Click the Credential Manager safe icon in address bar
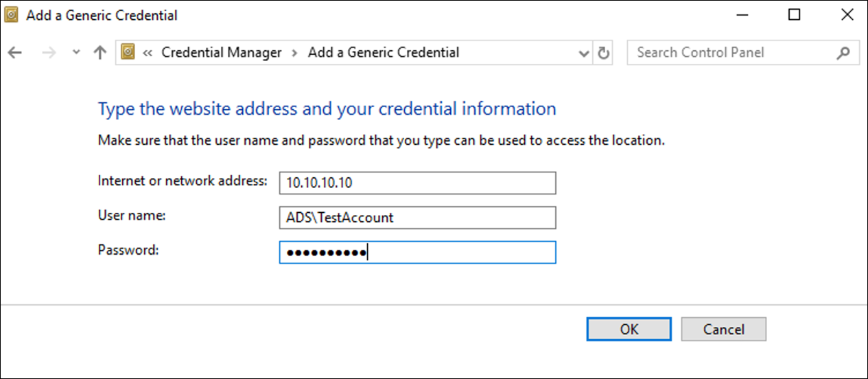This screenshot has width=868, height=379. click(x=128, y=52)
